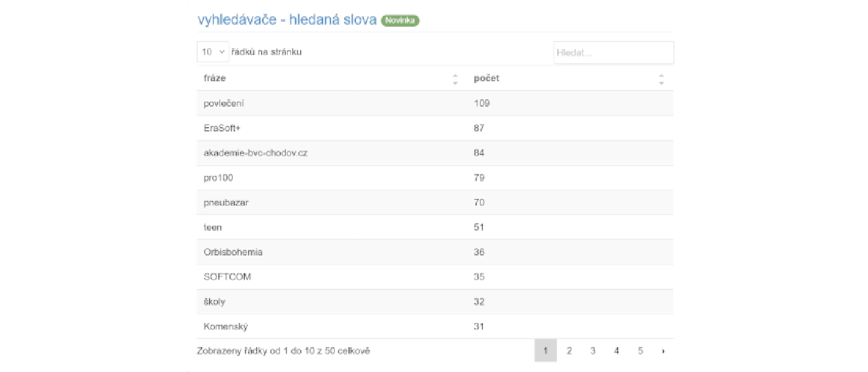Open vyhledávače - hledaná slova heading link
The height and width of the screenshot is (372, 868).
[287, 20]
